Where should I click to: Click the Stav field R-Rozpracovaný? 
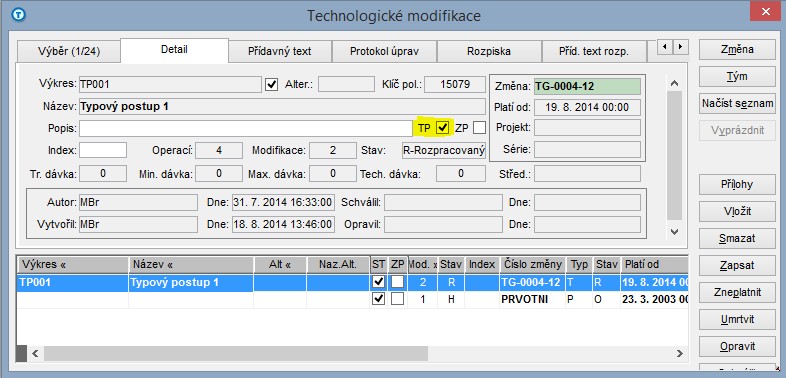(x=444, y=150)
